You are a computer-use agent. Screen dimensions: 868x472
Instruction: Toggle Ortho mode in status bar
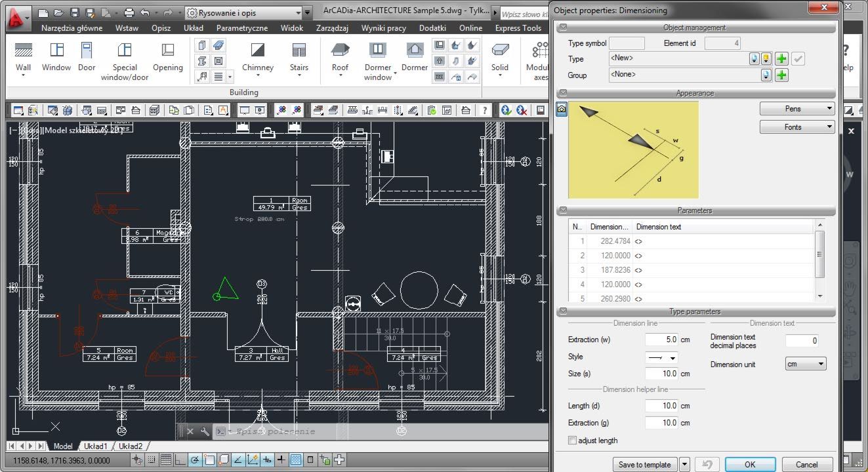[180, 460]
